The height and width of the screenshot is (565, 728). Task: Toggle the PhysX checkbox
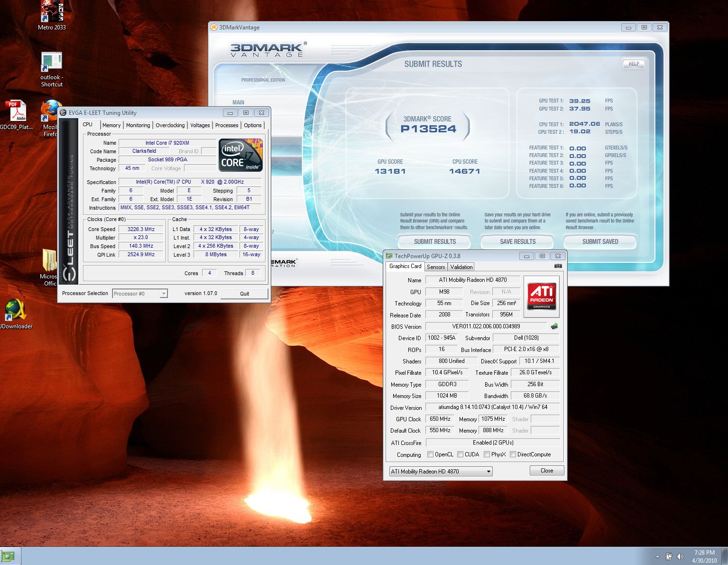pyautogui.click(x=487, y=454)
